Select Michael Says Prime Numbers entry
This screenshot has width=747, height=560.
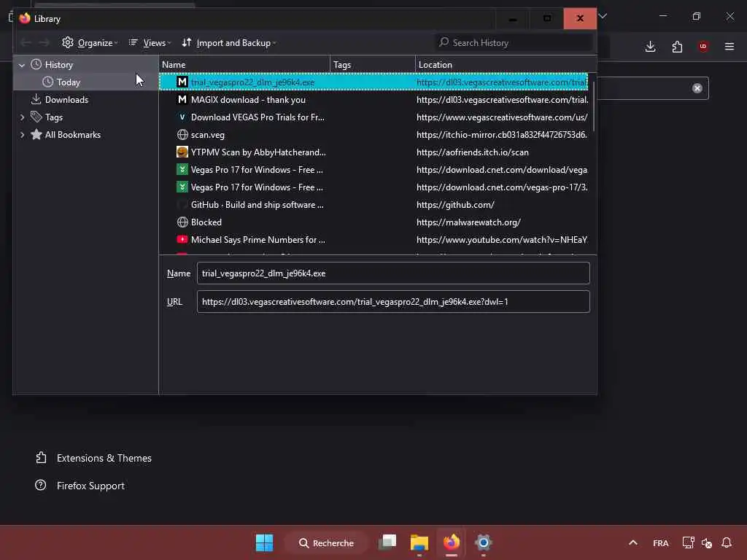point(373,240)
